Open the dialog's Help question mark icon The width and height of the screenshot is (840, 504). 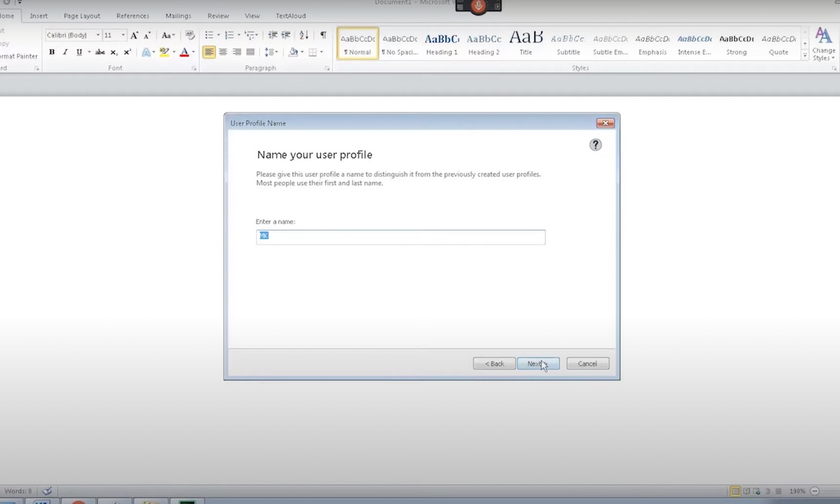coord(596,145)
